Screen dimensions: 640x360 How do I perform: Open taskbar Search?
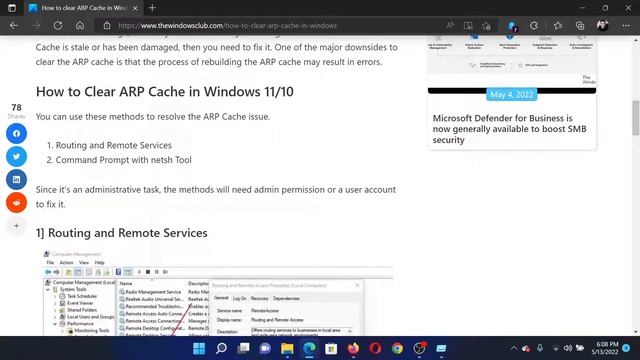(221, 348)
